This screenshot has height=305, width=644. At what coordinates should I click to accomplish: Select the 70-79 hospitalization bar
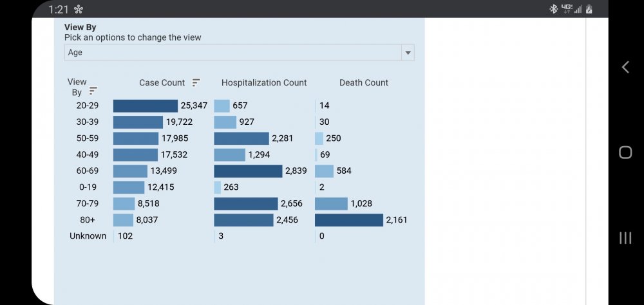246,203
